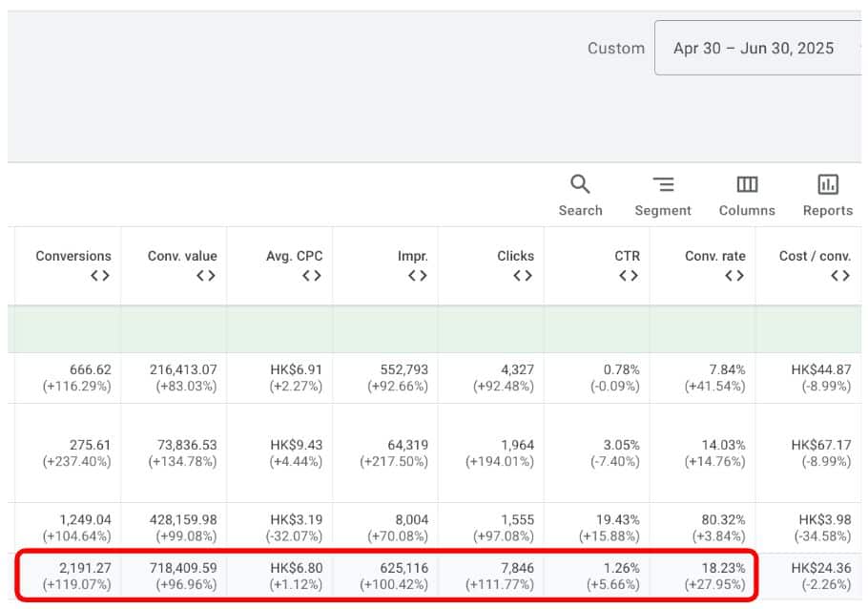This screenshot has height=609, width=868.
Task: Click resize arrows under Conv. rate column
Action: (734, 276)
